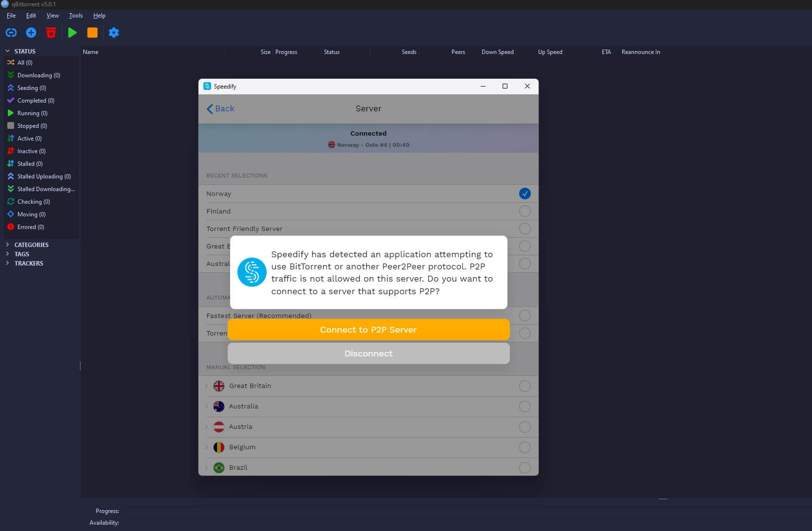Viewport: 812px width, 531px height.
Task: Select the Inactive (0) filter
Action: [41, 151]
